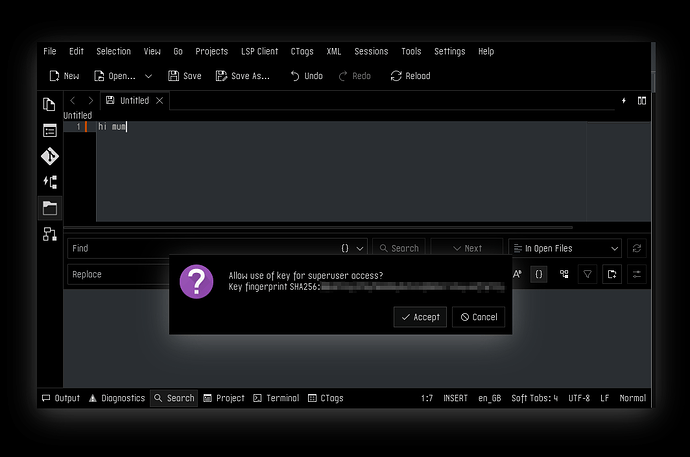
Task: Accept the superuser key prompt
Action: pyautogui.click(x=420, y=317)
